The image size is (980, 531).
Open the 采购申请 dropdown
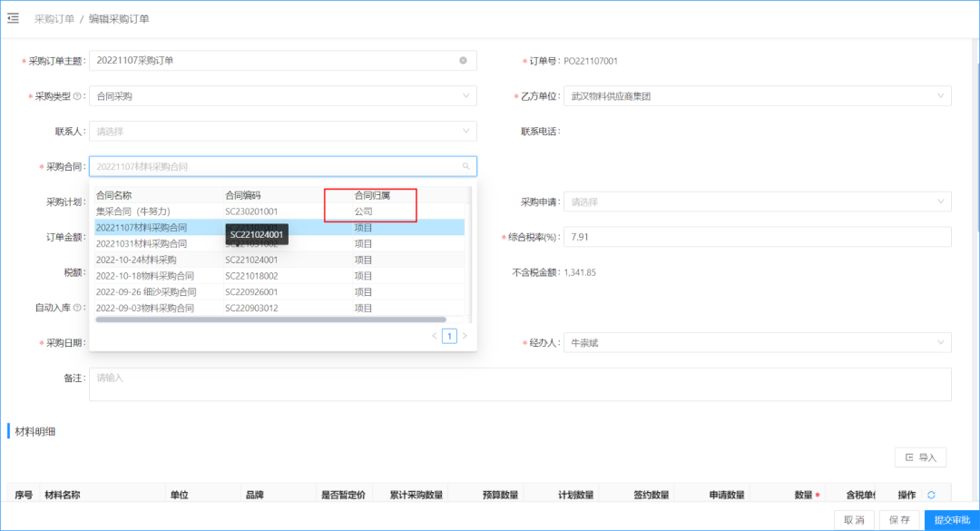(x=758, y=202)
